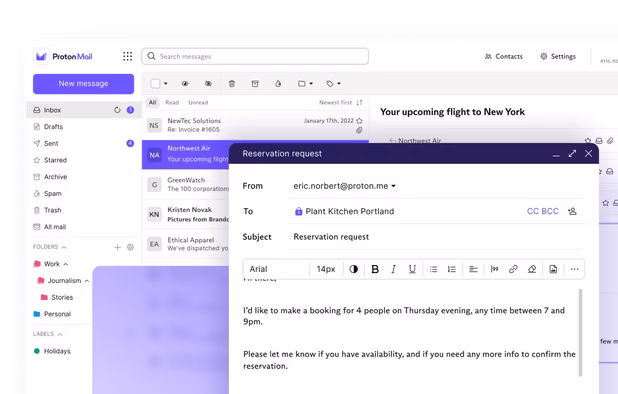Open select-all checkbox dropdown arrow
The height and width of the screenshot is (394, 618).
tap(166, 84)
